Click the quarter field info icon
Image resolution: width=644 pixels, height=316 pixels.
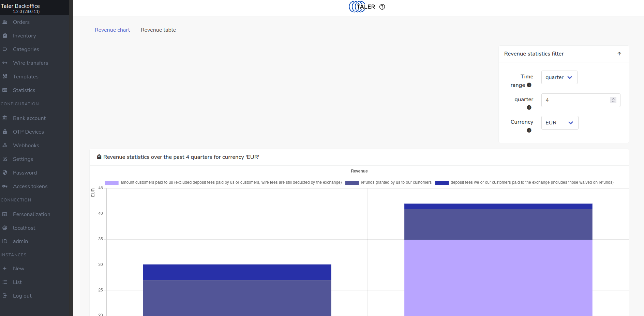[529, 108]
